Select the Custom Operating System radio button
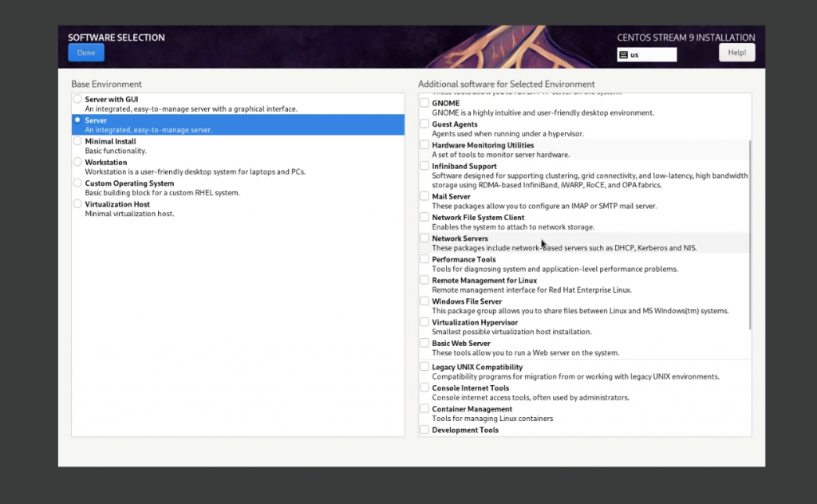This screenshot has width=817, height=504. 77,183
